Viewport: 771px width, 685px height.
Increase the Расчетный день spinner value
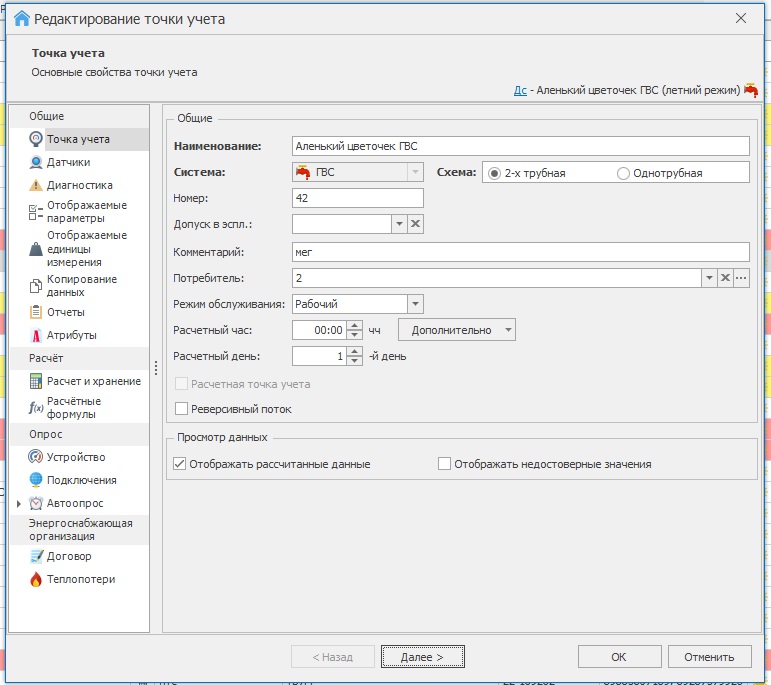coord(355,352)
